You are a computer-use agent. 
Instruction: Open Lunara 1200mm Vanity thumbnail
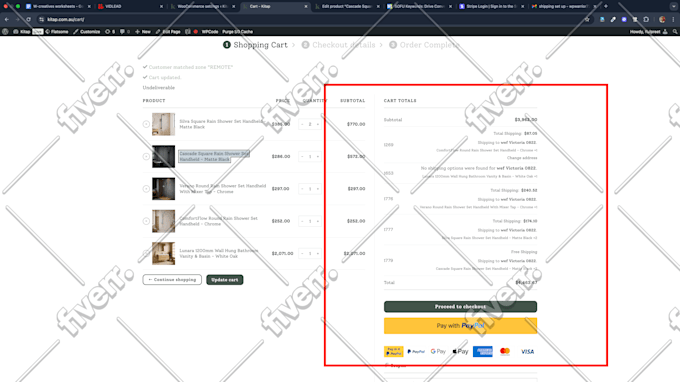click(163, 253)
